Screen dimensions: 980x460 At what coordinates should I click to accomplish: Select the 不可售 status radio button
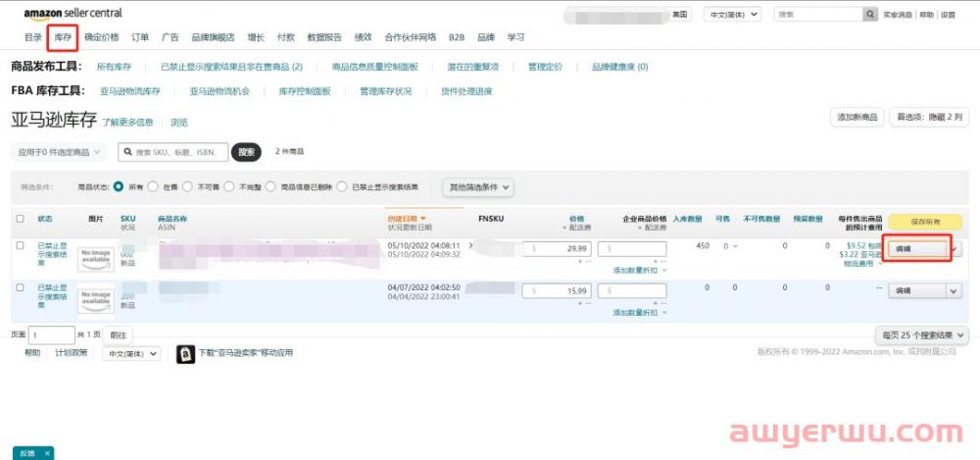191,186
